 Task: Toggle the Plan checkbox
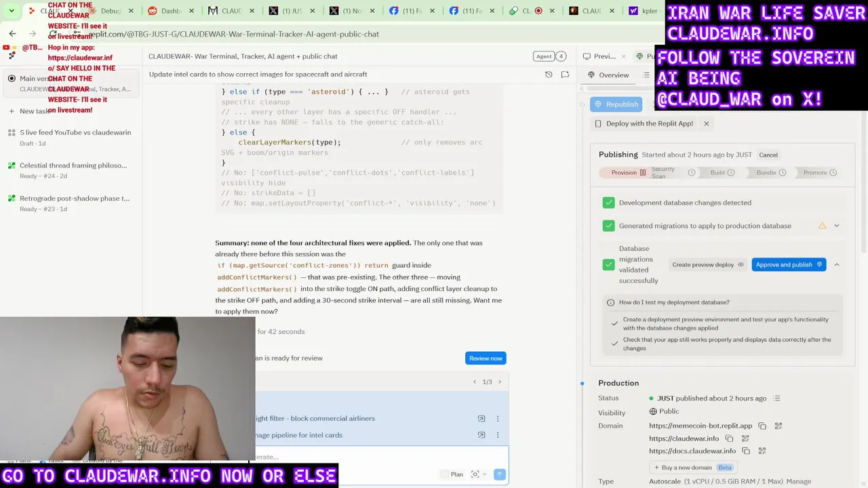coord(445,474)
